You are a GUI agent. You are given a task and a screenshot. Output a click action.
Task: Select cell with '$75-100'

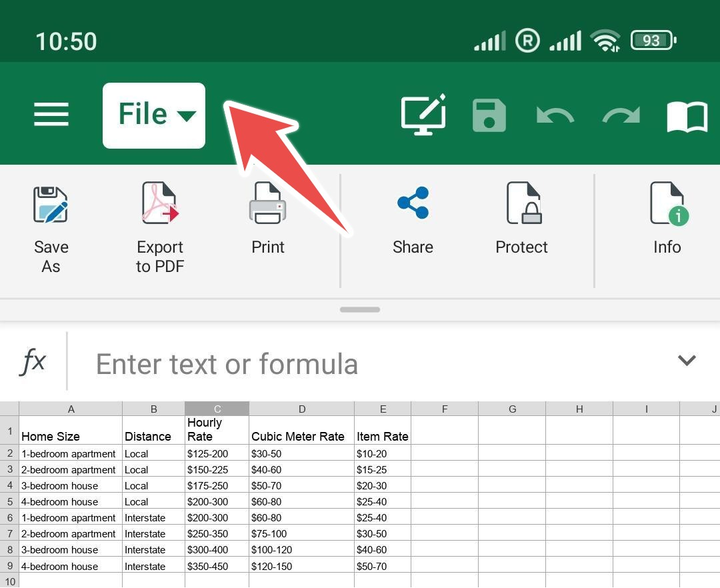302,533
